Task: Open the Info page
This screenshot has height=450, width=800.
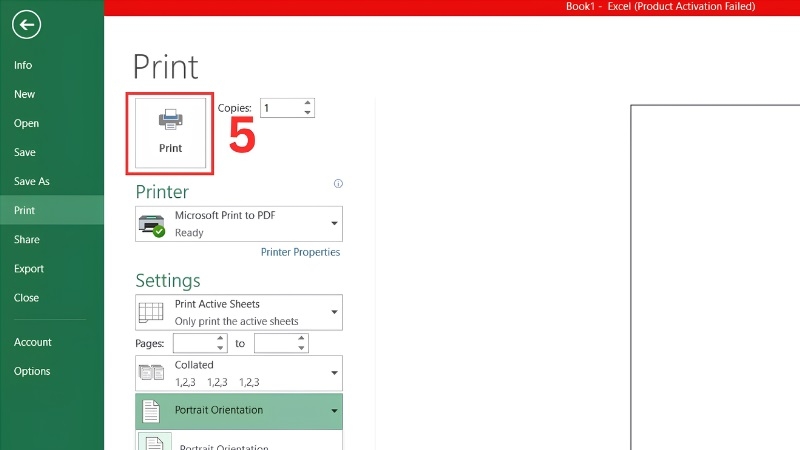Action: pos(23,65)
